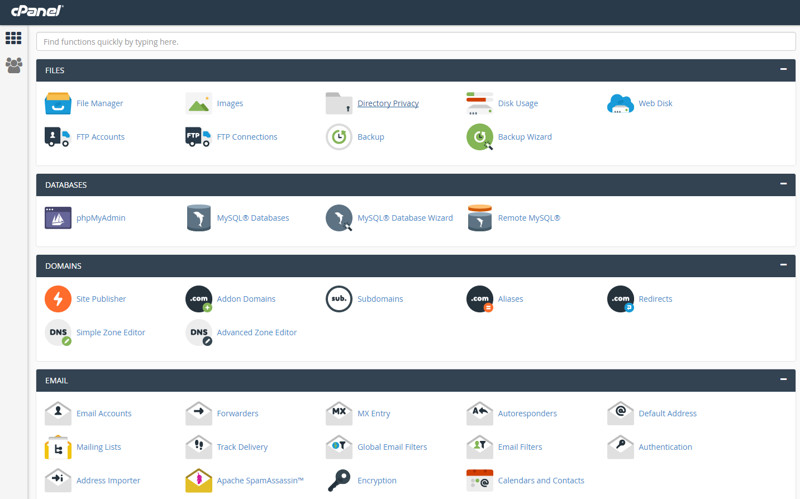The image size is (800, 499).
Task: Click the function search box
Action: [x=415, y=42]
